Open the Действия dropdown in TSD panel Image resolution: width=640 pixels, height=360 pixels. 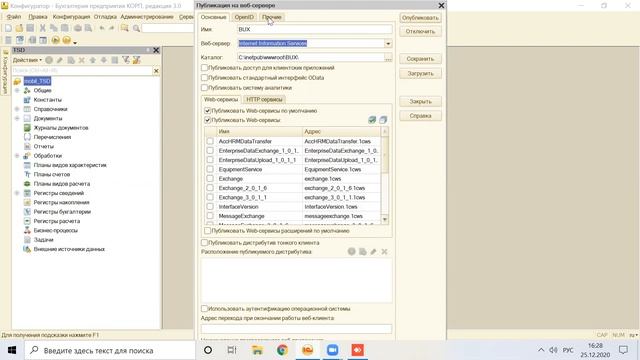(27, 60)
